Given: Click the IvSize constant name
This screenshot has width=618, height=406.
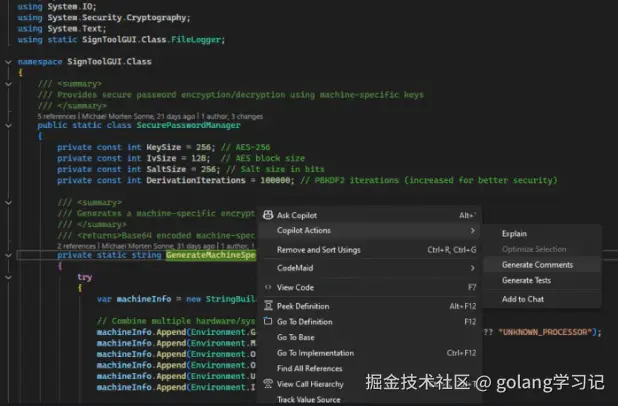Looking at the screenshot, I should (161, 158).
